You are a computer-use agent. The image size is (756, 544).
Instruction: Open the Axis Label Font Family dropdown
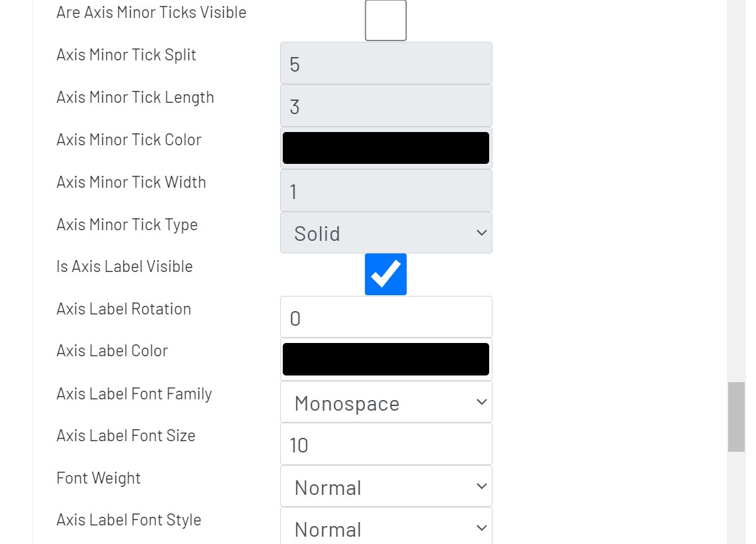tap(386, 402)
